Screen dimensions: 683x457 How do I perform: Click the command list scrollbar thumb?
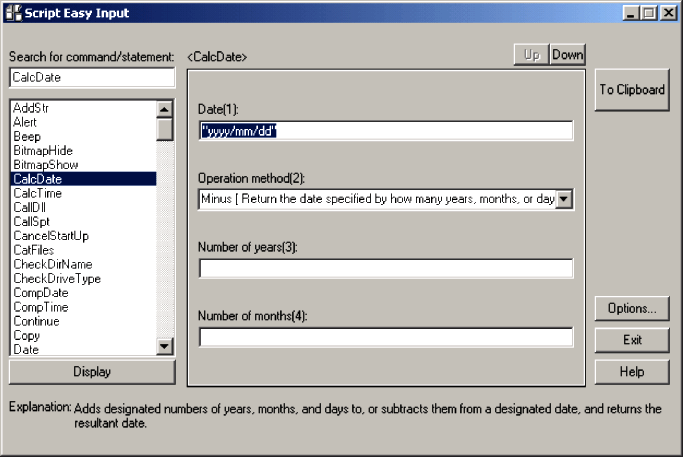point(165,129)
